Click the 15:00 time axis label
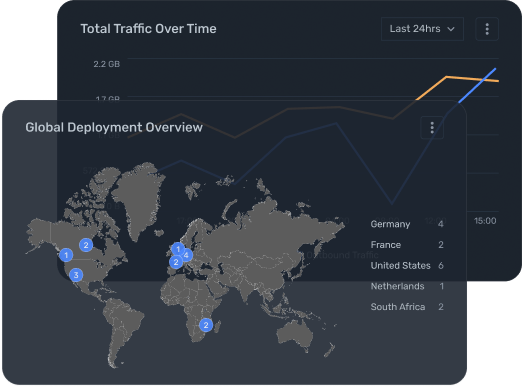The image size is (522, 388). 485,221
